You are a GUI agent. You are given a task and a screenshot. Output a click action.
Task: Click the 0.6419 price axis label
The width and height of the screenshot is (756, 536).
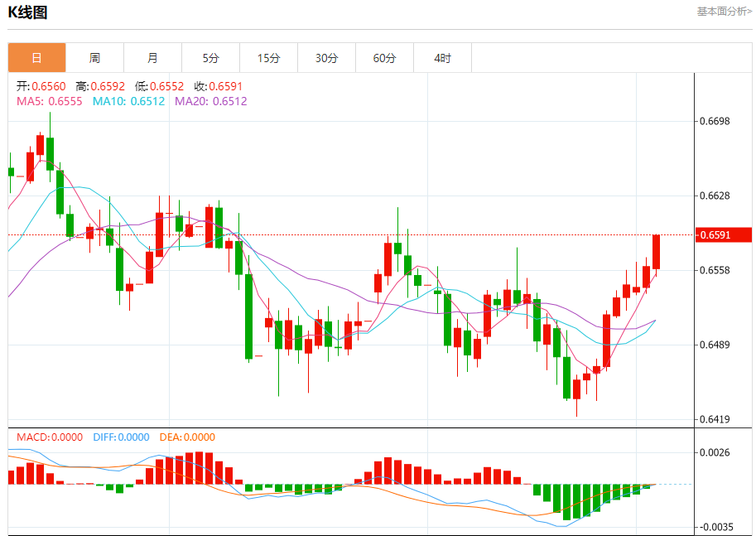click(715, 419)
